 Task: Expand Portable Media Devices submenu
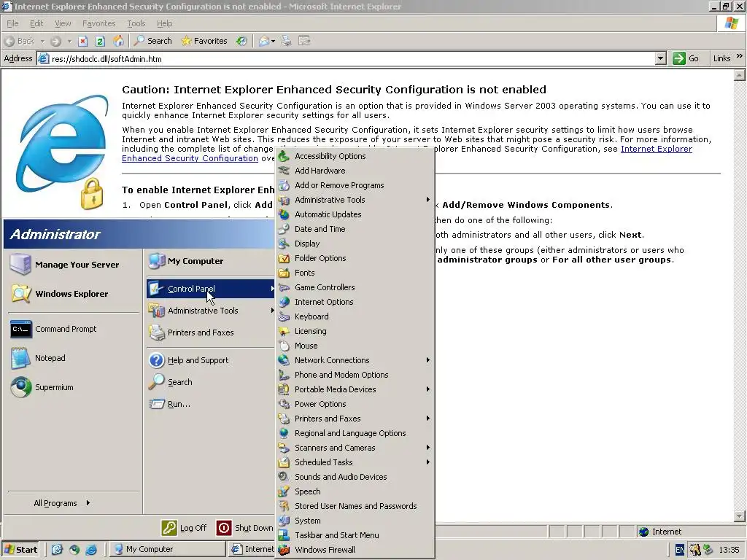coord(355,389)
